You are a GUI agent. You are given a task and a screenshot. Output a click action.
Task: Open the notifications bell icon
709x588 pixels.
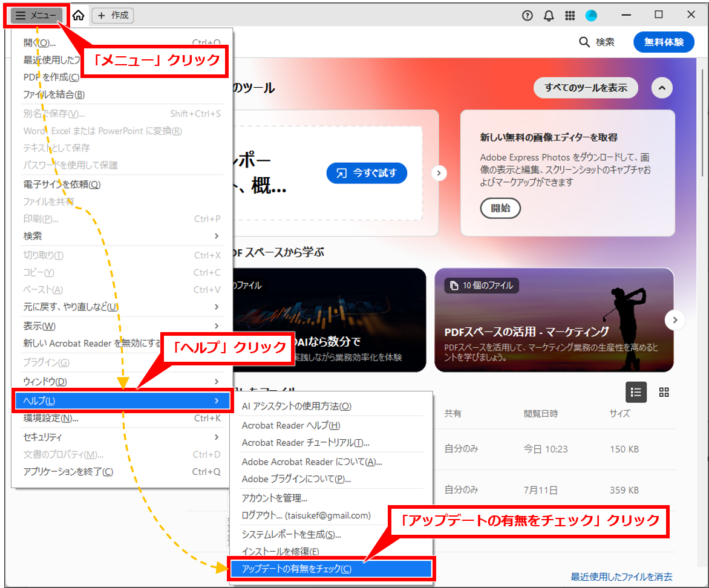549,16
